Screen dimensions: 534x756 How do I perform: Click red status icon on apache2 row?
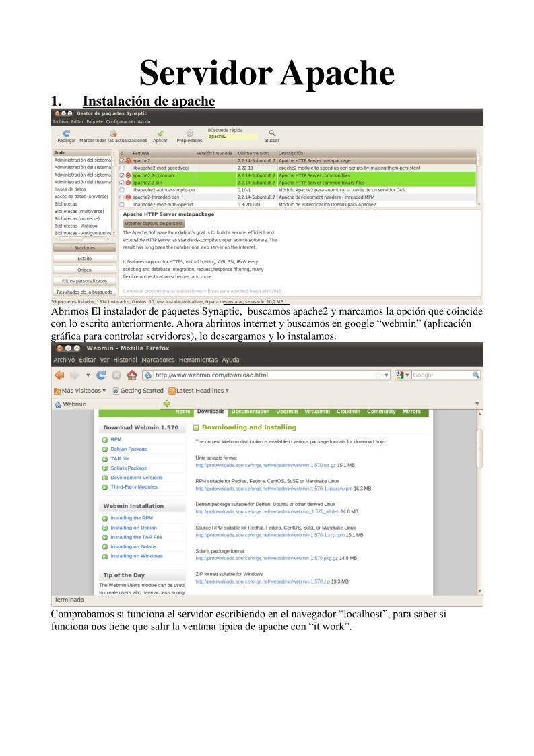[x=128, y=160]
